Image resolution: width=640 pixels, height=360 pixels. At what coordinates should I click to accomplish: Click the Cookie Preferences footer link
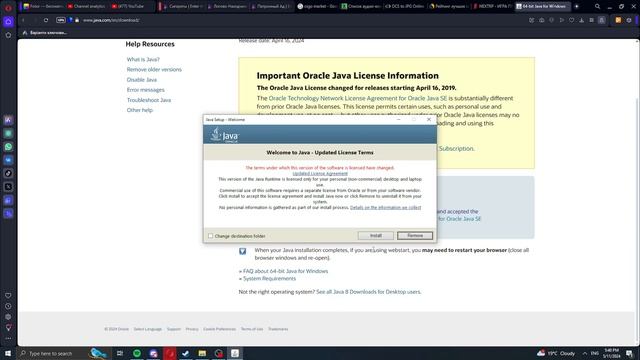pos(220,329)
